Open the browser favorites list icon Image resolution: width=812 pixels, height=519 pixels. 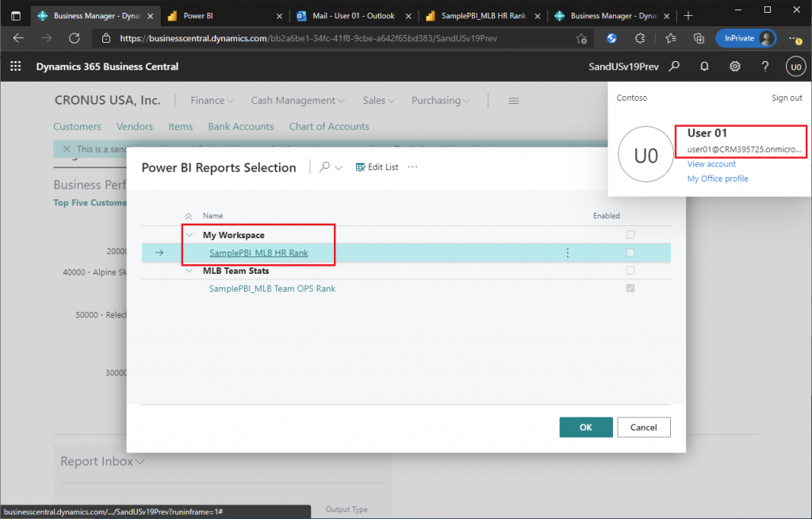pos(671,38)
